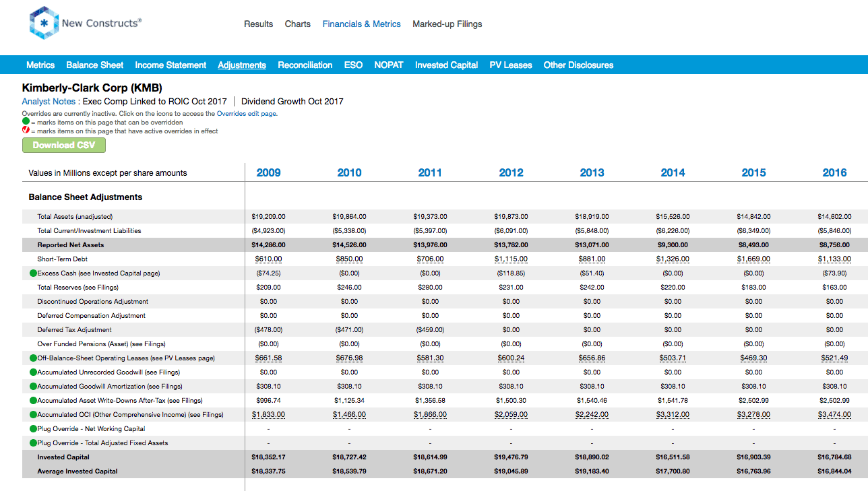This screenshot has height=491, width=868.
Task: Click Total Assets value $15,526.00 for 2014
Action: point(673,217)
